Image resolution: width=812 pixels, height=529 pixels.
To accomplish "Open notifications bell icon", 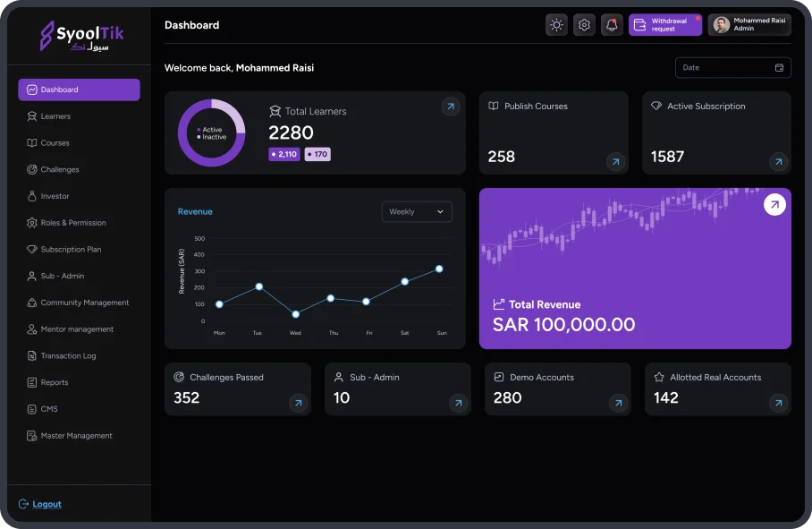I will 612,25.
